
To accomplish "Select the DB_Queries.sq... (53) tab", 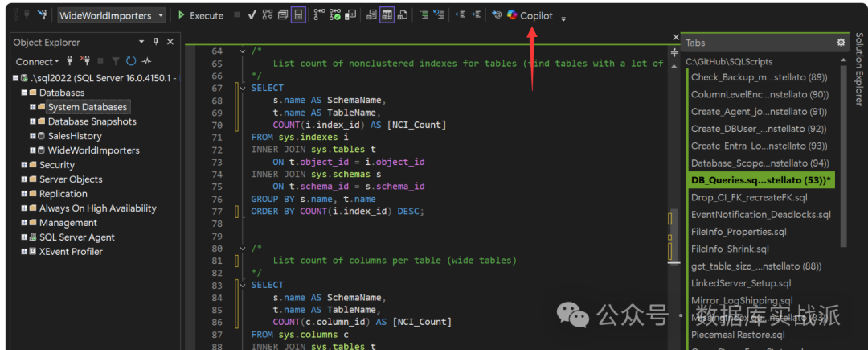I will tap(761, 180).
